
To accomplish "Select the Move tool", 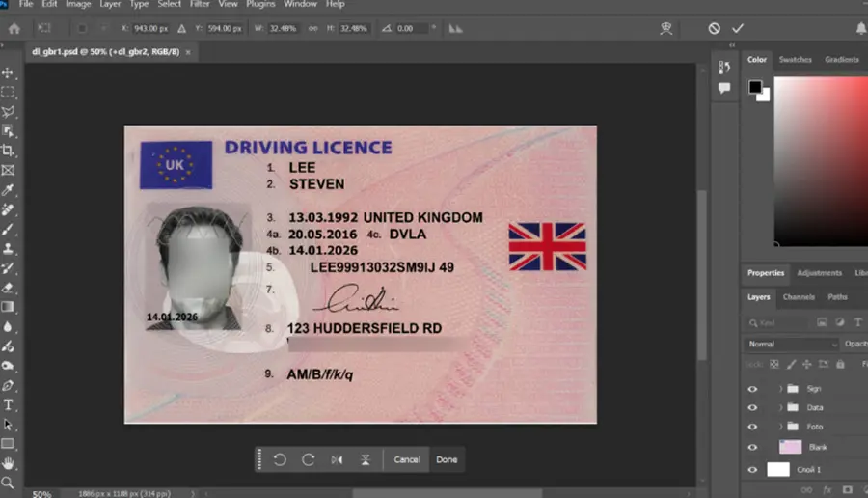I will pos(8,72).
